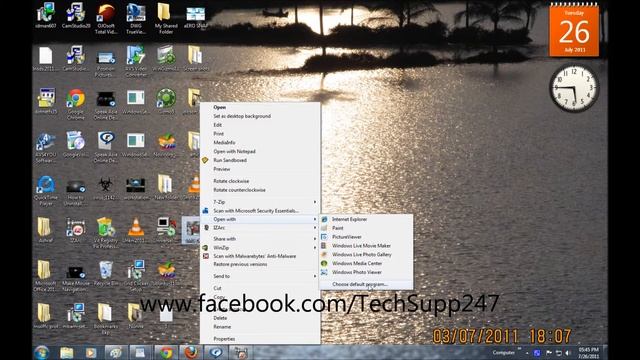The height and width of the screenshot is (360, 640).
Task: Select Run Sandboxed in the context menu
Action: point(260,160)
